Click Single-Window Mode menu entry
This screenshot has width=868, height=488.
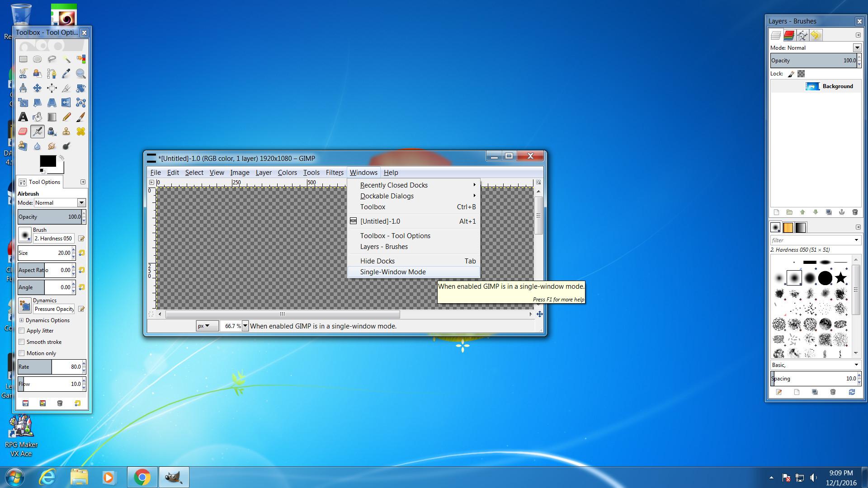point(392,272)
